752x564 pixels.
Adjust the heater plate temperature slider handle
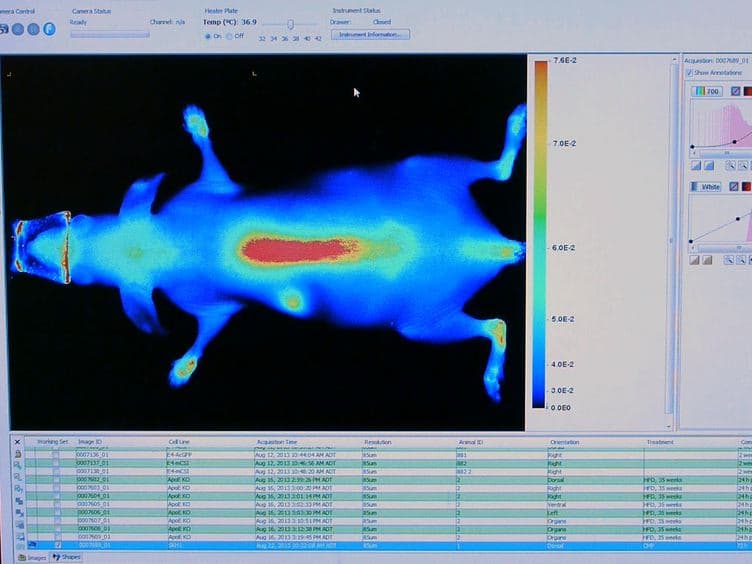pyautogui.click(x=290, y=24)
